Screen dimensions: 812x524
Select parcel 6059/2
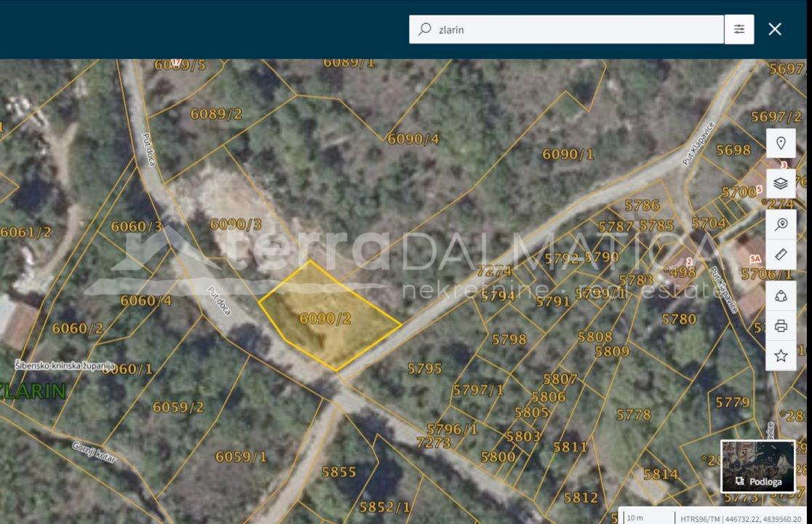point(178,407)
